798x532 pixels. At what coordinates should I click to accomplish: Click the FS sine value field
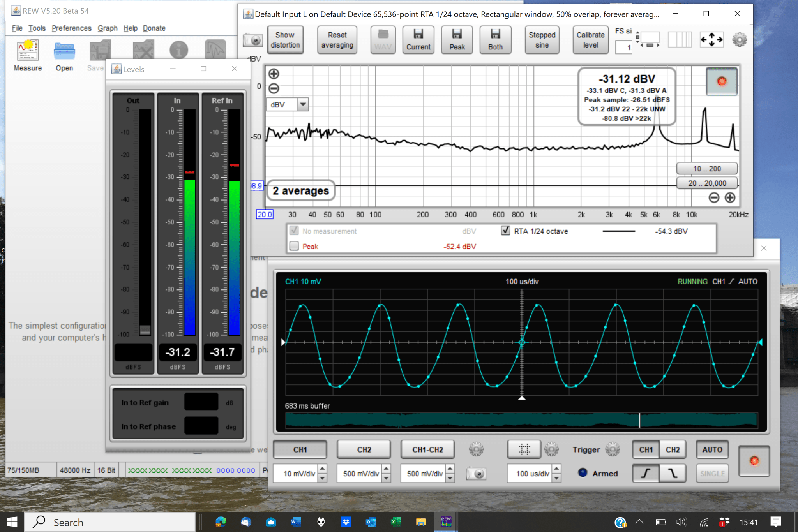[623, 48]
